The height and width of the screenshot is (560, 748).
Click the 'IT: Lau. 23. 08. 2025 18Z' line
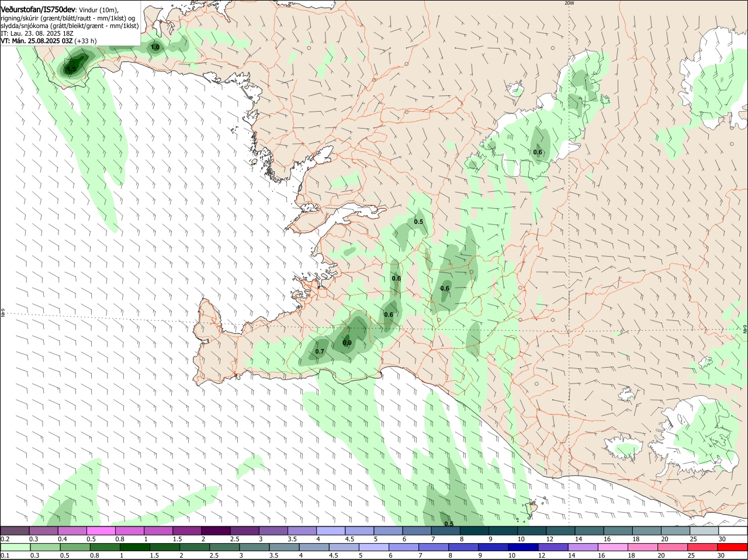tap(37, 33)
